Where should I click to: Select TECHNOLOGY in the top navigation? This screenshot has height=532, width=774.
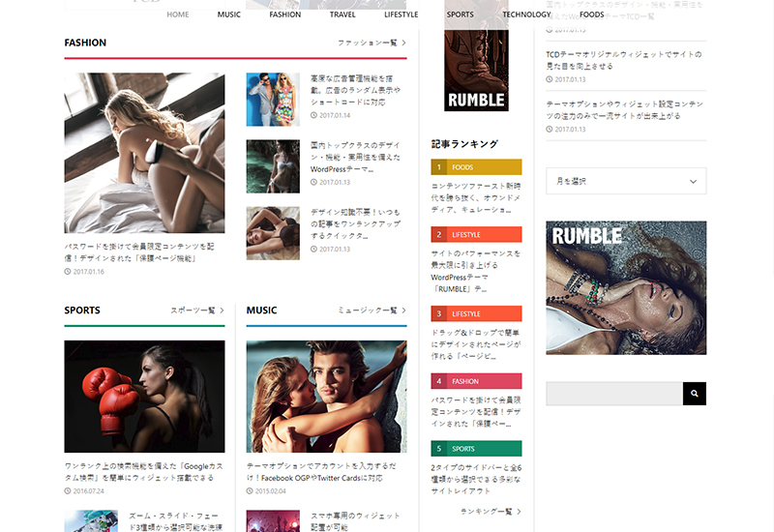(526, 15)
